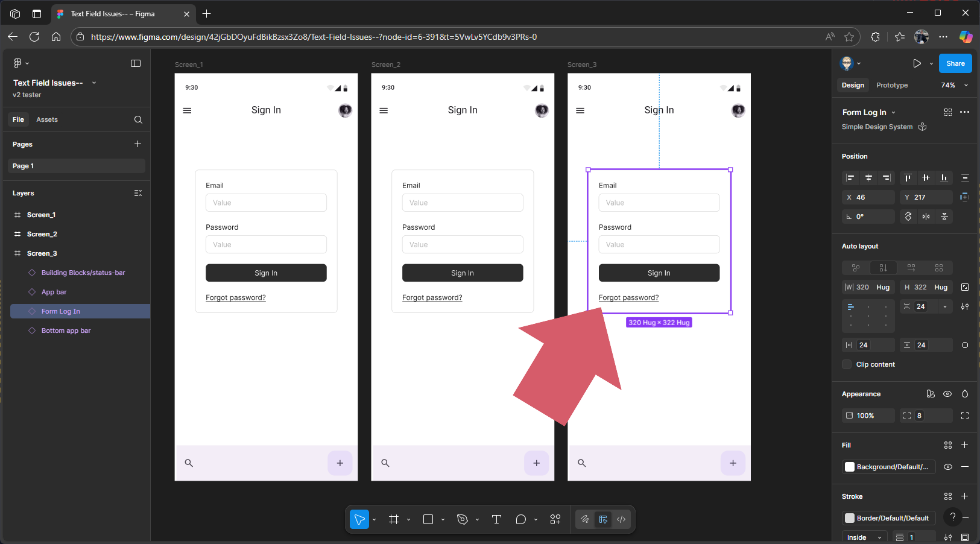Toggle fill visibility eye icon

tap(947, 467)
